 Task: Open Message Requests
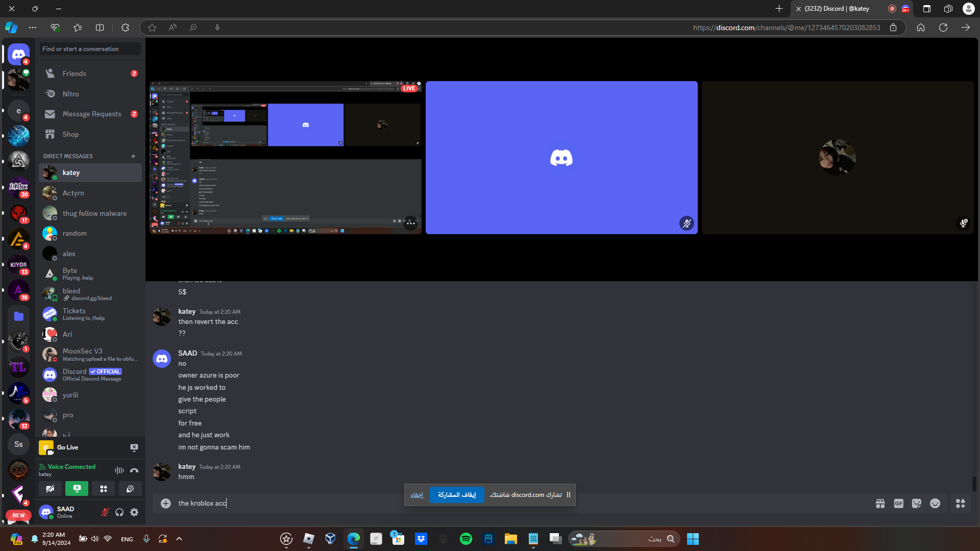point(90,114)
